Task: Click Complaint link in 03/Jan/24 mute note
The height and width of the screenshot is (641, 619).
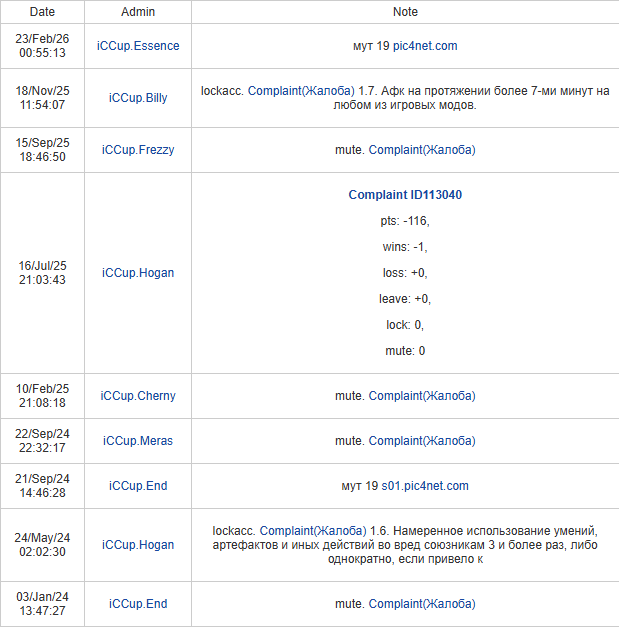Action: [422, 604]
